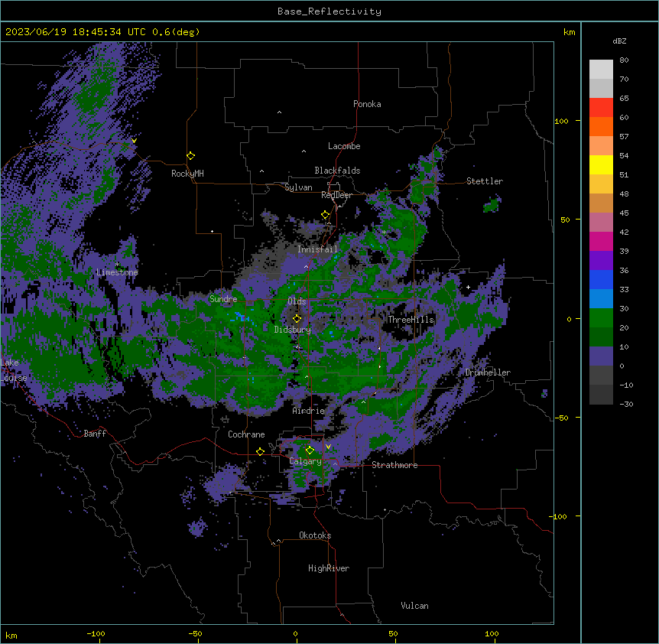Click the 65 value in the dBZ legend
This screenshot has height=644, width=659.
click(624, 99)
